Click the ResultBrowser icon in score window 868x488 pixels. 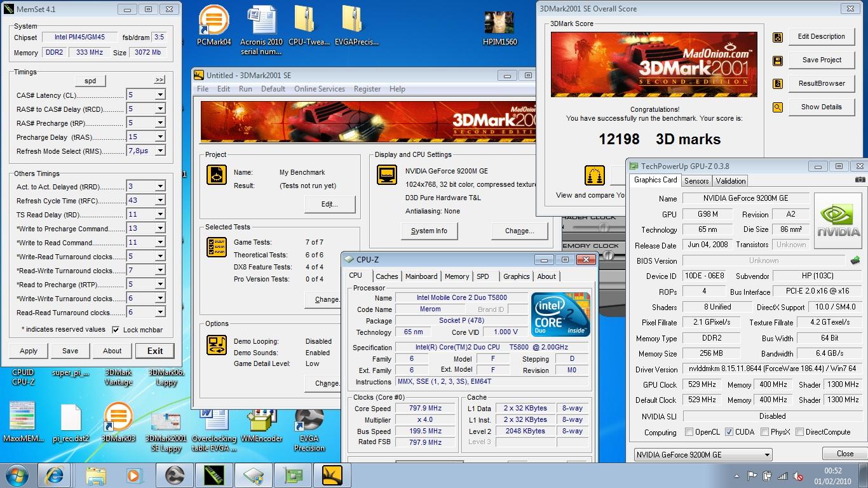tap(777, 84)
